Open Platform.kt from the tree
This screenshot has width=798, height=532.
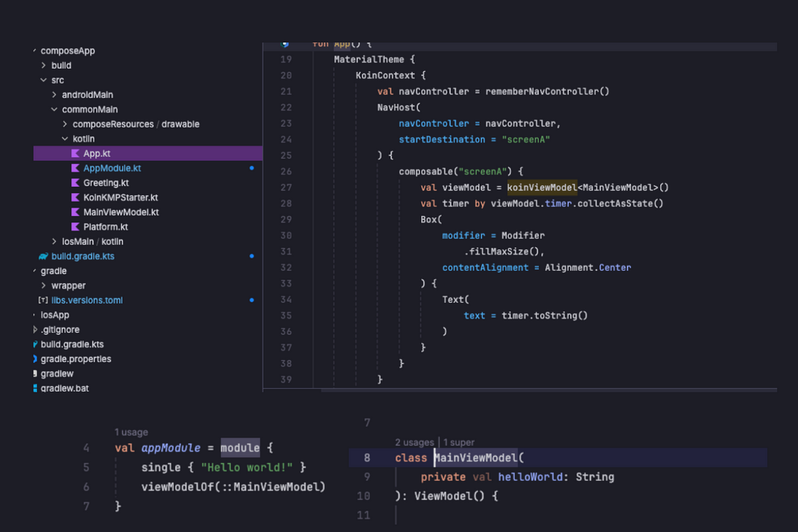click(x=105, y=227)
